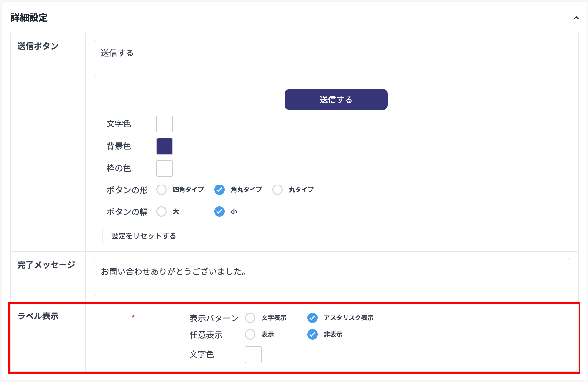Select 文字表示 for 表示パターン
588x382 pixels.
250,318
